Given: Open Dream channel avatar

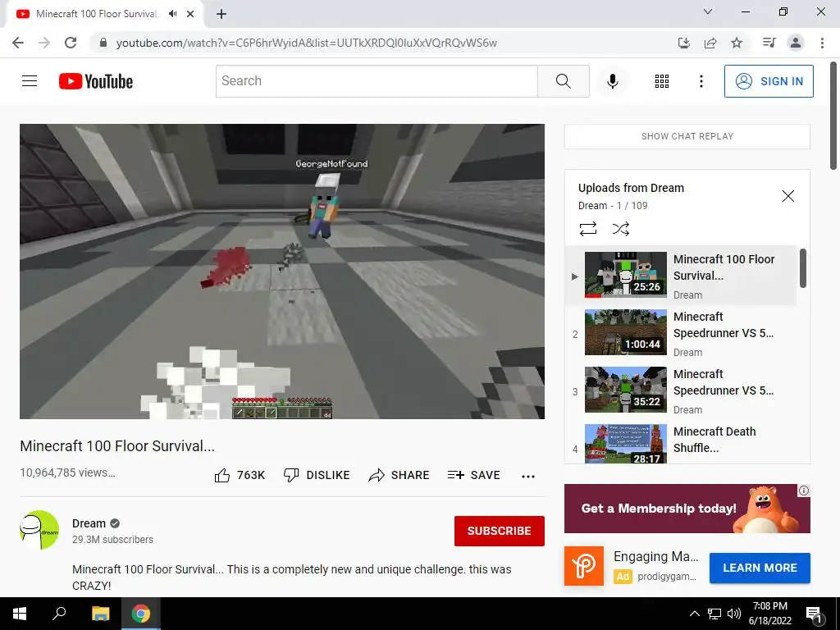Looking at the screenshot, I should 39,530.
